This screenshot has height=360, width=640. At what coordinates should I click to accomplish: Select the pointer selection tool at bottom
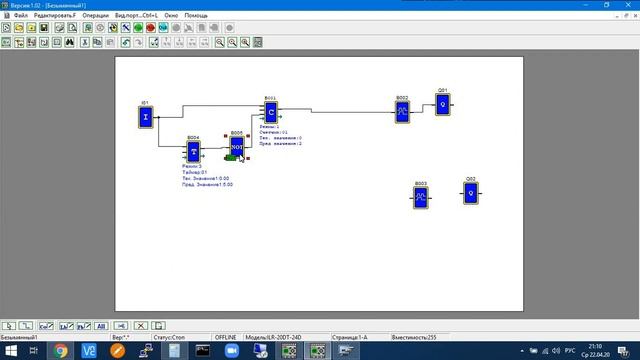tap(9, 326)
